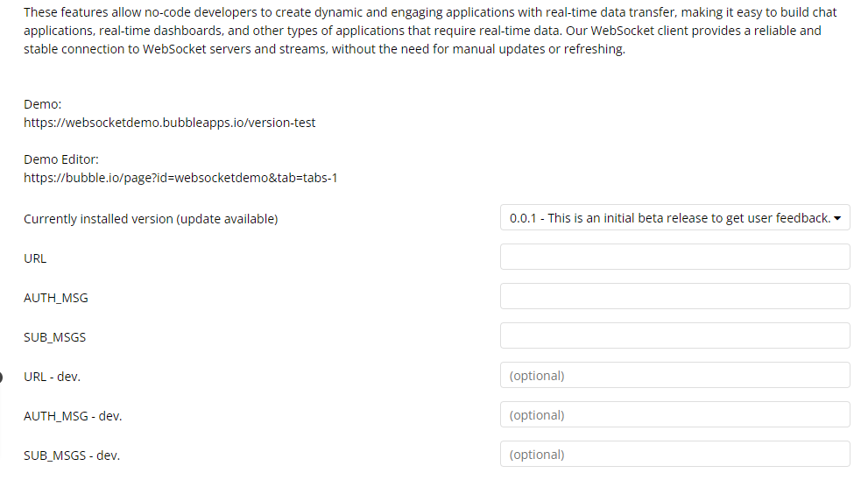Focus the SUB_MSGS input field

pos(674,335)
